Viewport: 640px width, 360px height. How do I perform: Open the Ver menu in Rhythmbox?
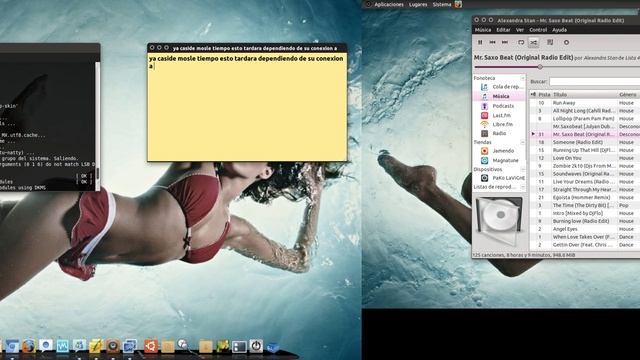point(520,30)
